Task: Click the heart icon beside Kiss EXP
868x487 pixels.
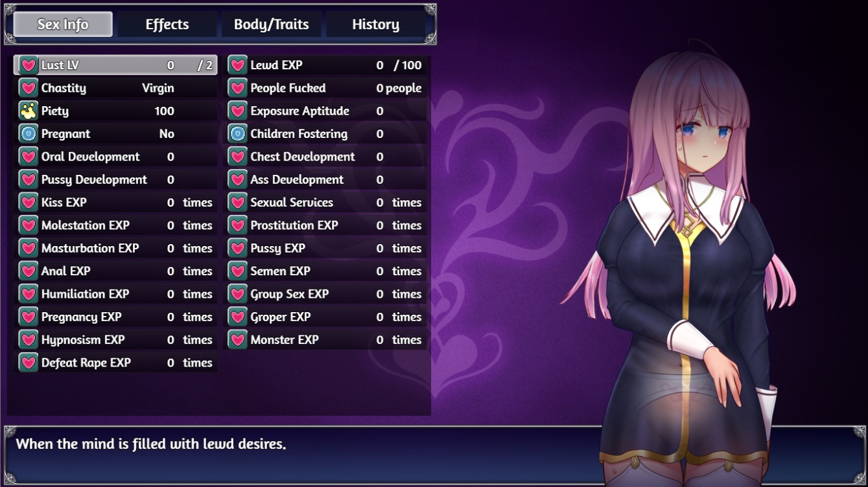Action: pyautogui.click(x=28, y=203)
